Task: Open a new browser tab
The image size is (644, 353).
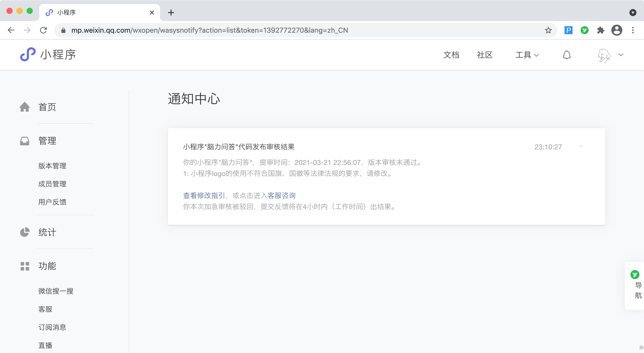Action: click(x=171, y=13)
